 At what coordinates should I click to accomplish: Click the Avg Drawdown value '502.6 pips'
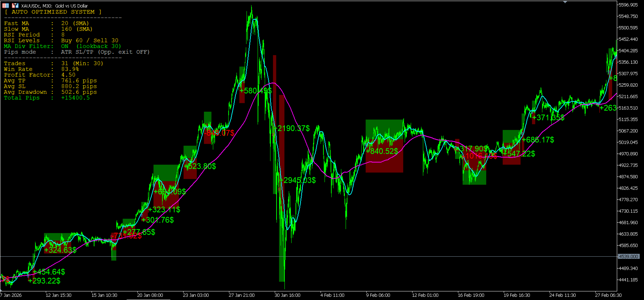[x=79, y=92]
